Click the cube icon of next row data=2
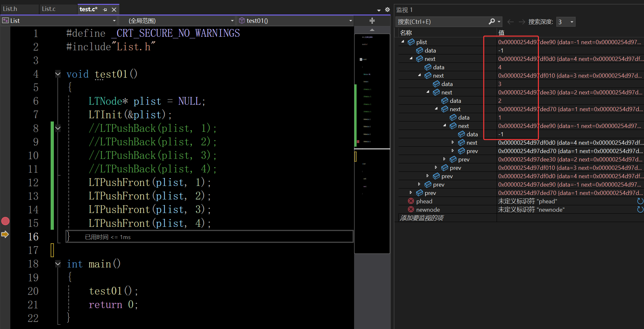The width and height of the screenshot is (644, 329). (436, 92)
